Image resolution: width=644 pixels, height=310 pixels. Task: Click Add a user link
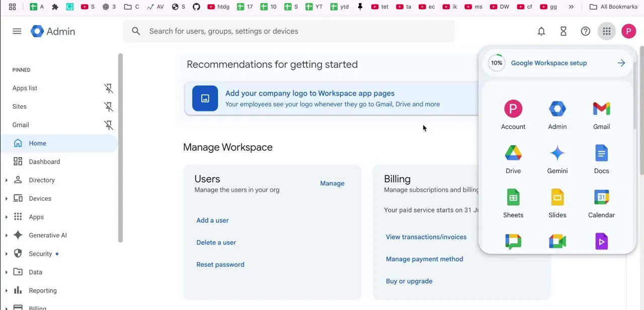212,220
